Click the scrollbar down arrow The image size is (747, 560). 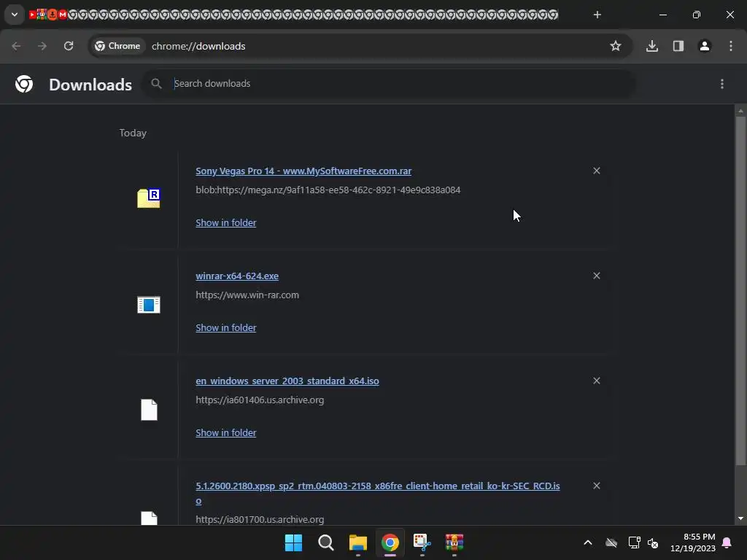point(740,518)
